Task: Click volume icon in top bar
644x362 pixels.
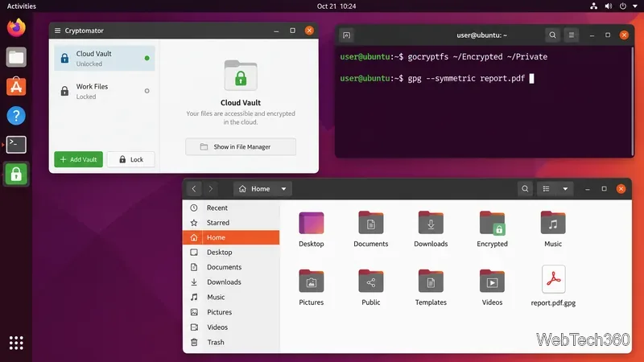Action: point(609,6)
